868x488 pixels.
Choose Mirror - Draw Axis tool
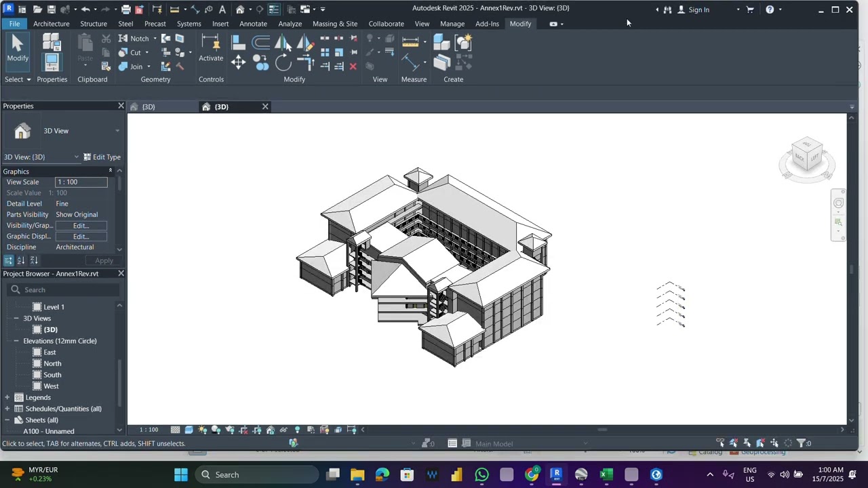(305, 43)
